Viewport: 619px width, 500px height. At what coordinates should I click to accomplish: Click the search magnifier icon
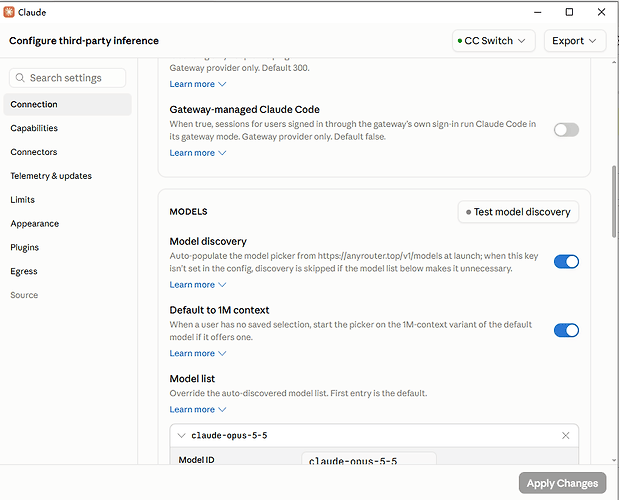click(20, 78)
